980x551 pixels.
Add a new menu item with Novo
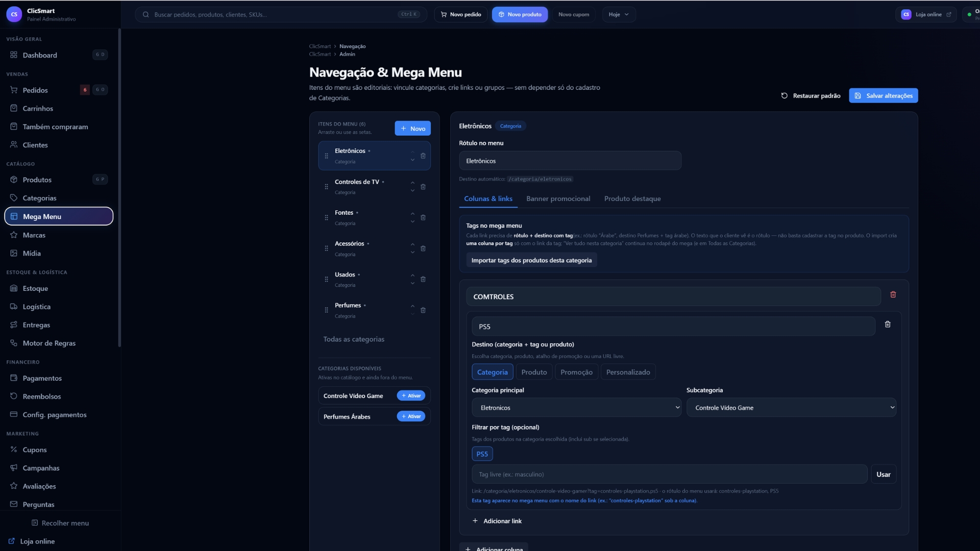tap(412, 128)
